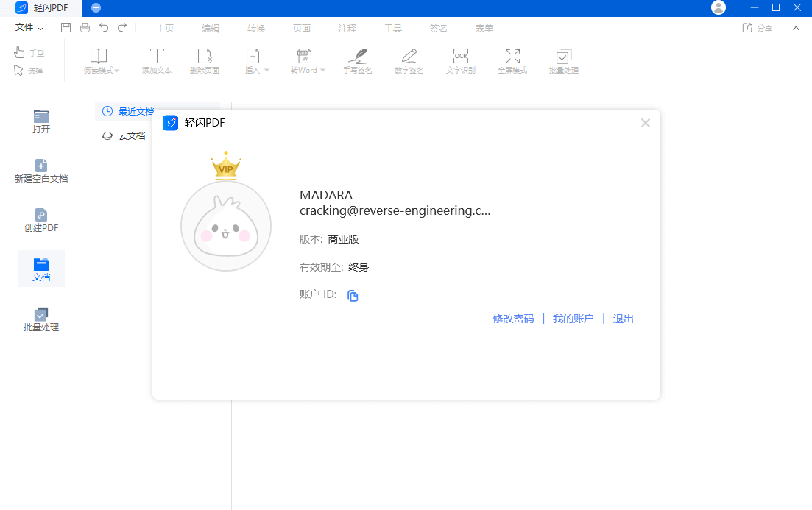
Task: Switch to the 云文档 tab
Action: click(127, 135)
